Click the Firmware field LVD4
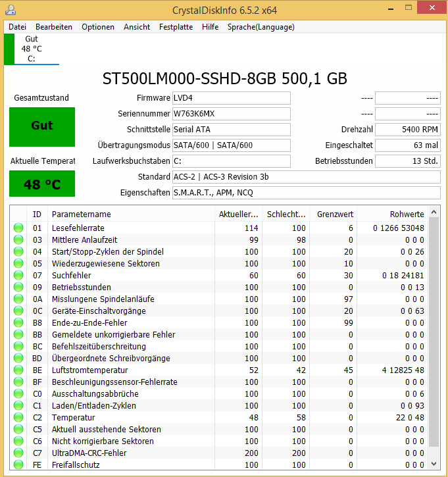This screenshot has width=448, height=477. (x=232, y=98)
